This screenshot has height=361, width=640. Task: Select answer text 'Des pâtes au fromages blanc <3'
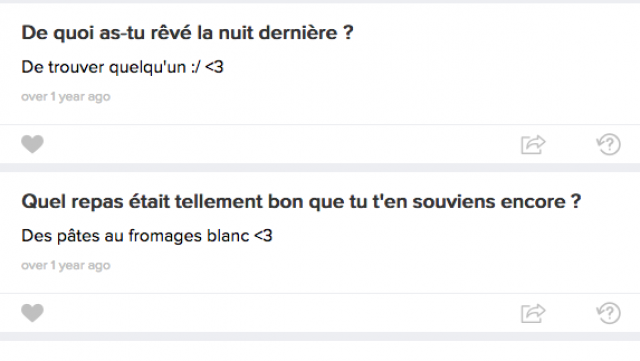[147, 236]
